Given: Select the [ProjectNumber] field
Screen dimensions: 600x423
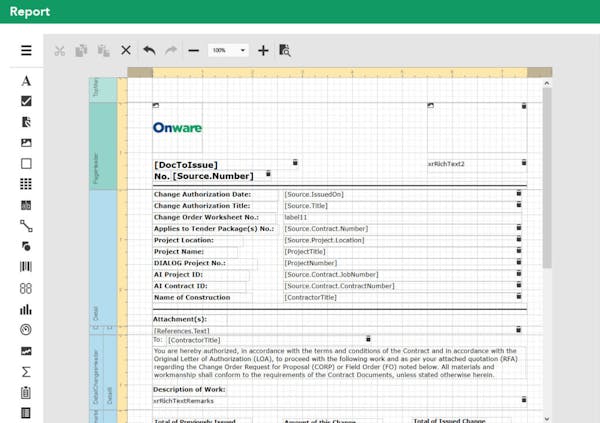Looking at the screenshot, I should tap(402, 263).
